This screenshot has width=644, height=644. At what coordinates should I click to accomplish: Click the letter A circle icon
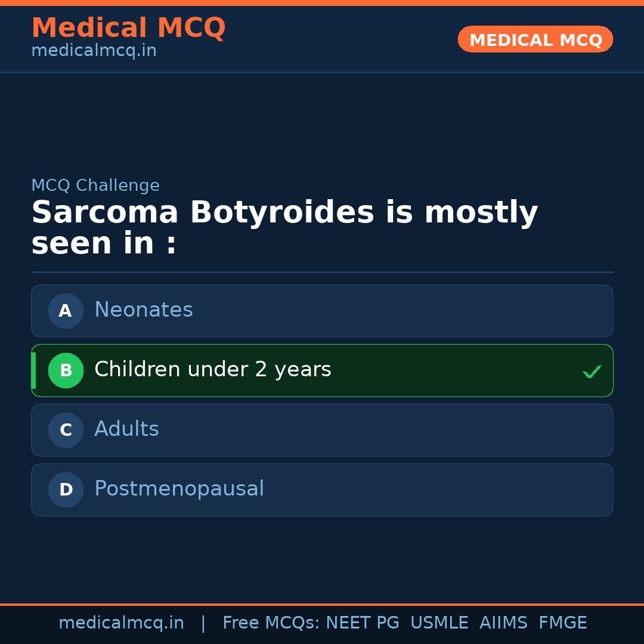66,311
